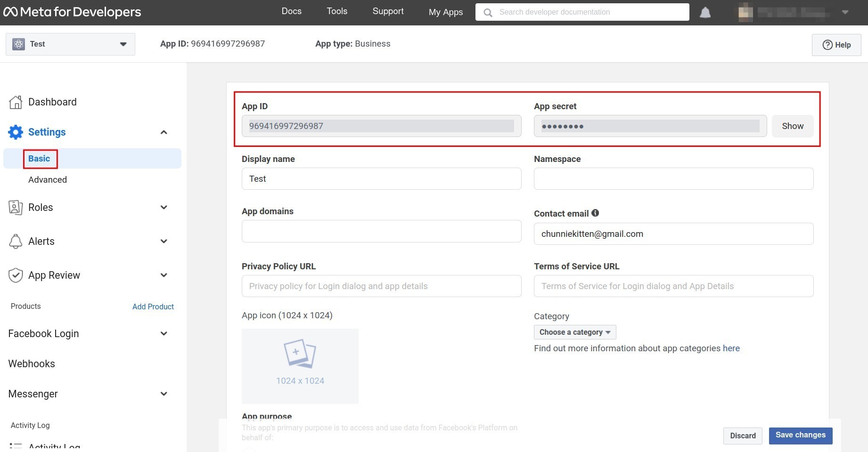Expand the App Review section chevron

click(164, 275)
